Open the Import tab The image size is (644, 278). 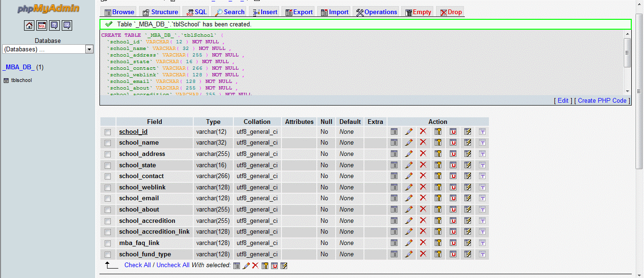coord(335,12)
